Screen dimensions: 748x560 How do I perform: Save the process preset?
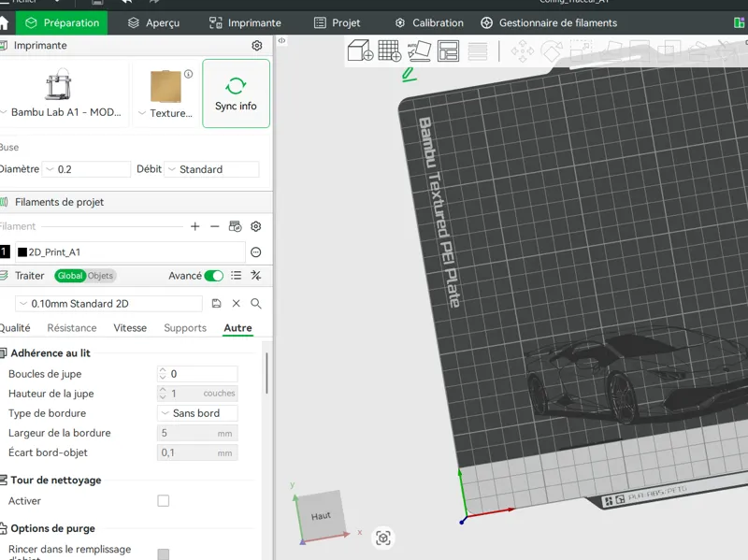217,304
